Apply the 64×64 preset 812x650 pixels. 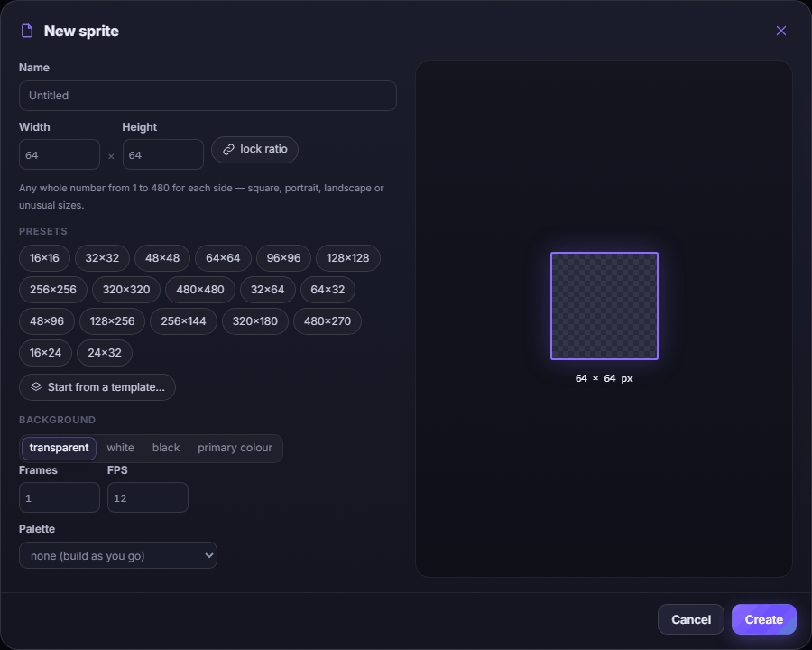click(x=223, y=258)
